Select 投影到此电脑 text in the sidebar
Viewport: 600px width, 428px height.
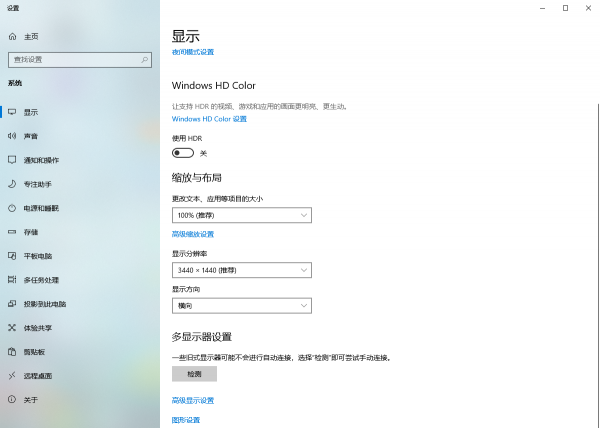(45, 304)
